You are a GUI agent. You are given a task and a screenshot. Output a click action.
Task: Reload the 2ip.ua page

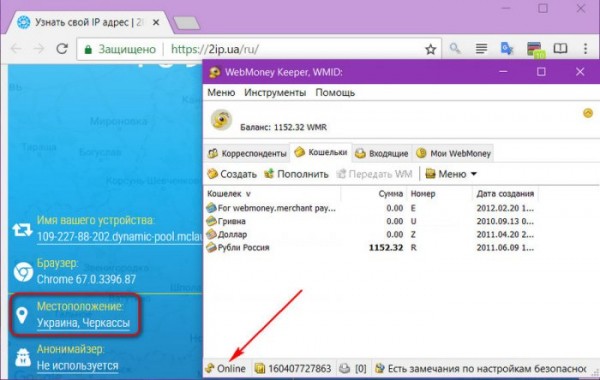(x=62, y=49)
